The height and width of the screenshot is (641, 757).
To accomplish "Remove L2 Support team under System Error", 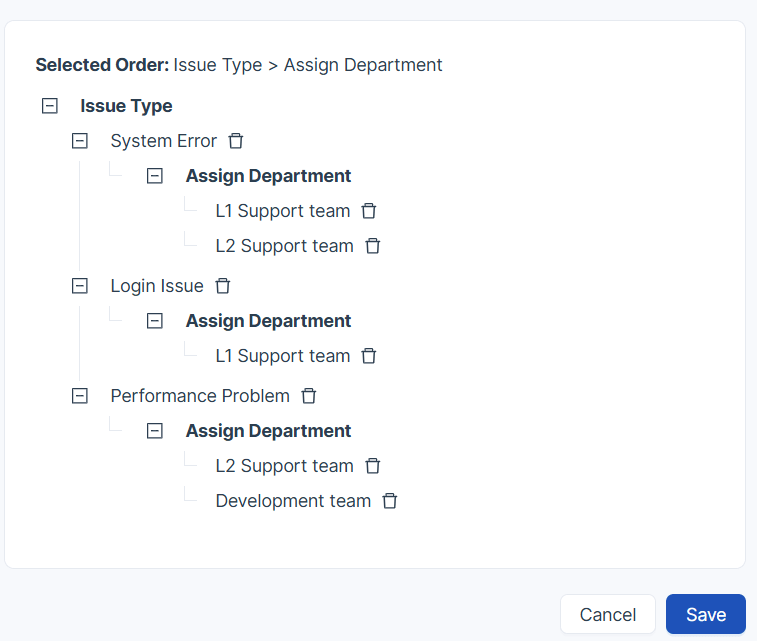I will (x=373, y=246).
